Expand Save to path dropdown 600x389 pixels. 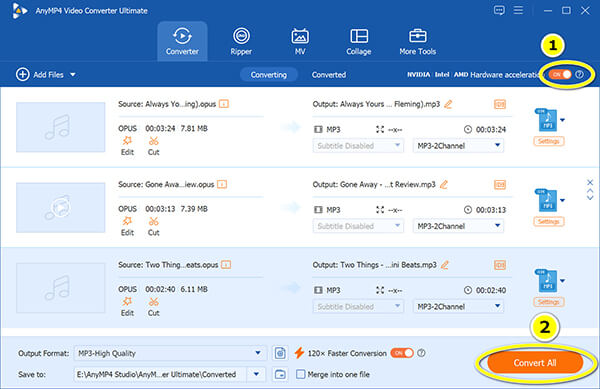(x=256, y=374)
